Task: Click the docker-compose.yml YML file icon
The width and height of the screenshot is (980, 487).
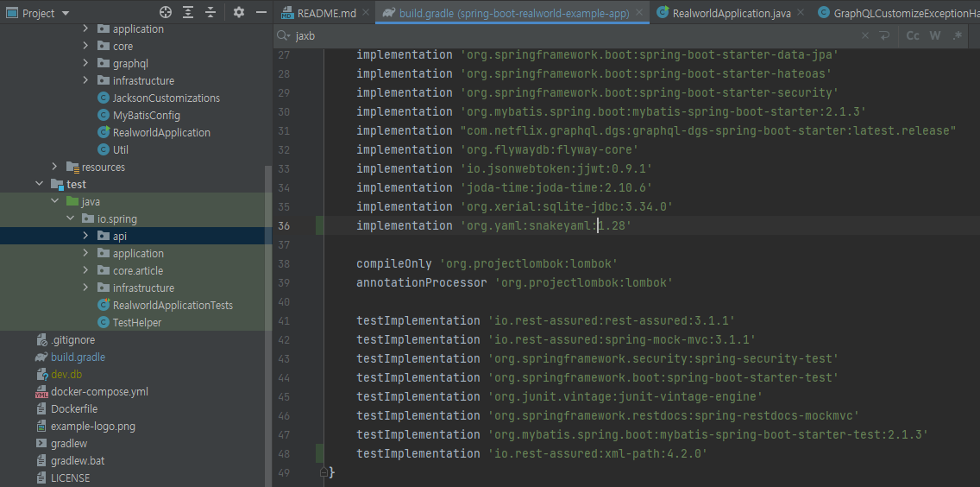Action: (x=41, y=392)
